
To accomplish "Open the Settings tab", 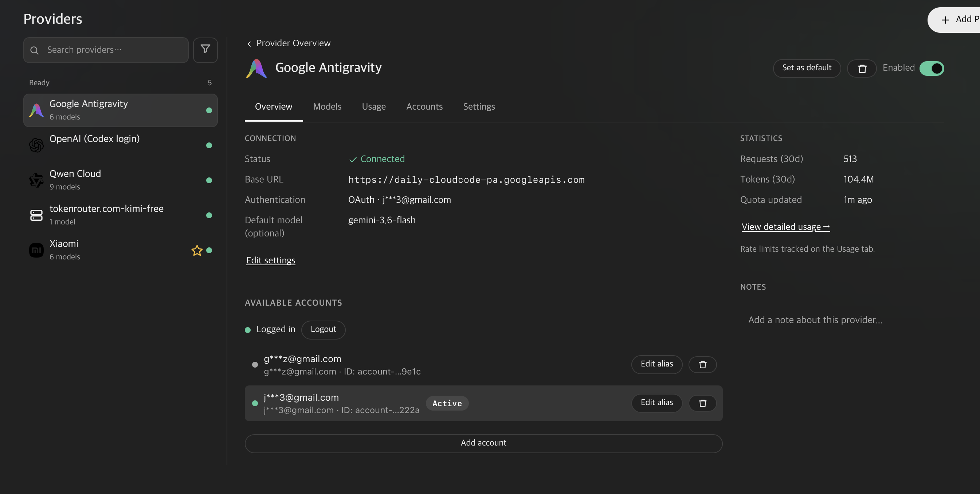I will coord(479,106).
